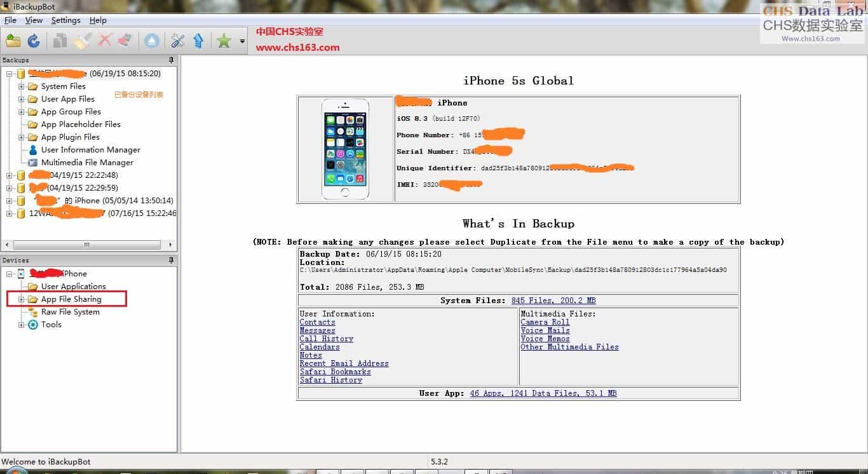
Task: Select the Multimedia File Manager picture icon
Action: (33, 163)
